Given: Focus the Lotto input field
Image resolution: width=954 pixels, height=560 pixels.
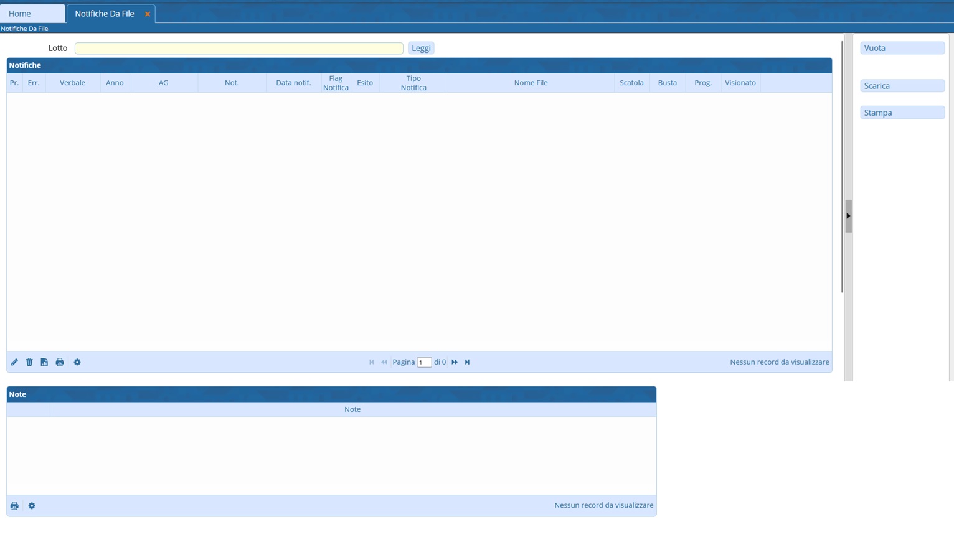Looking at the screenshot, I should pos(238,49).
